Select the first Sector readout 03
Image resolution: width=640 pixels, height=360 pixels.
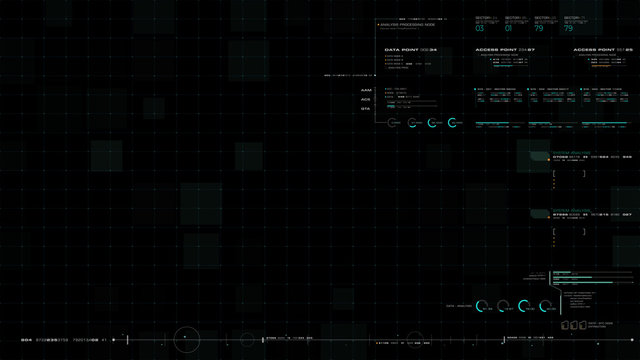click(480, 28)
